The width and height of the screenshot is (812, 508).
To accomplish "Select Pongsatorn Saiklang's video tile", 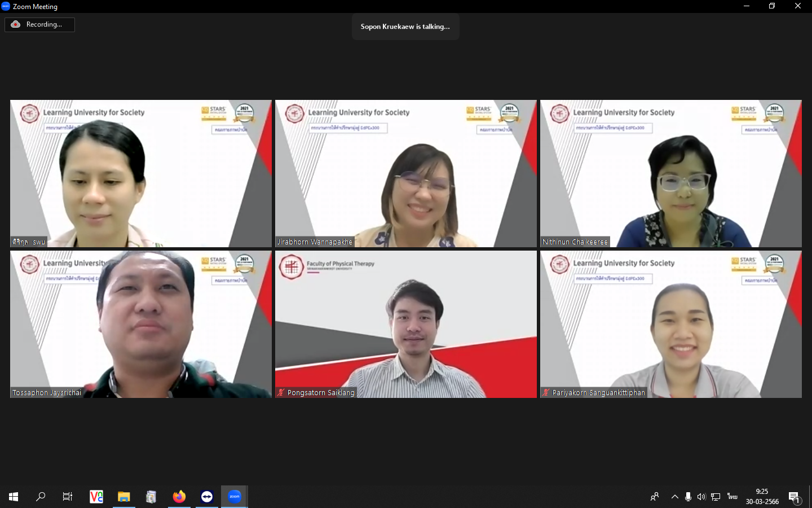I will (x=405, y=324).
